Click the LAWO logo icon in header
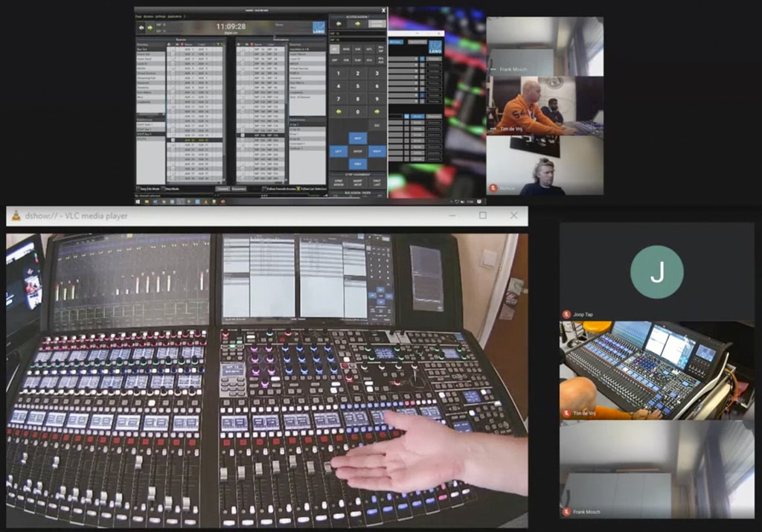The width and height of the screenshot is (762, 532). [x=318, y=28]
